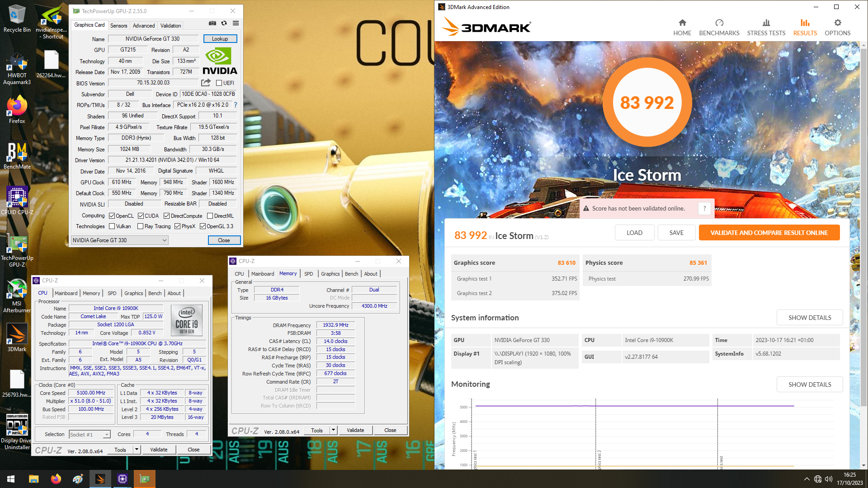This screenshot has width=868, height=488.
Task: Toggle the DirectCompute checkbox
Action: (166, 216)
